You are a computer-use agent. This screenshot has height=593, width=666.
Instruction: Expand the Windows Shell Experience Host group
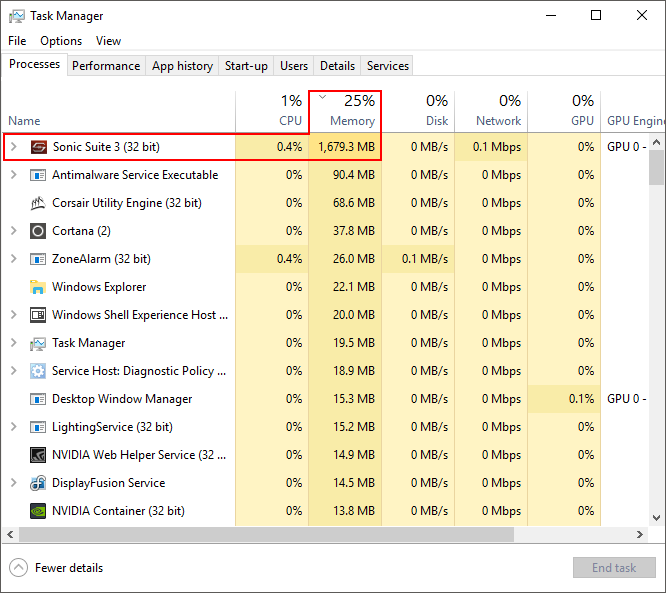pyautogui.click(x=14, y=315)
